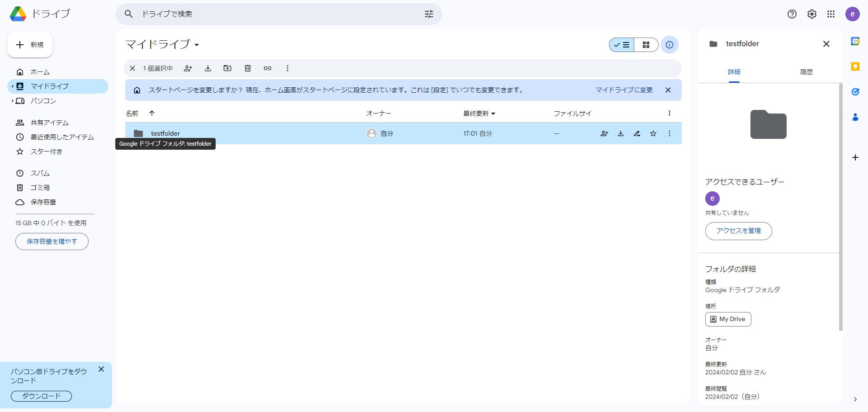868x412 pixels.
Task: Click the trash icon in selection toolbar
Action: (x=248, y=68)
